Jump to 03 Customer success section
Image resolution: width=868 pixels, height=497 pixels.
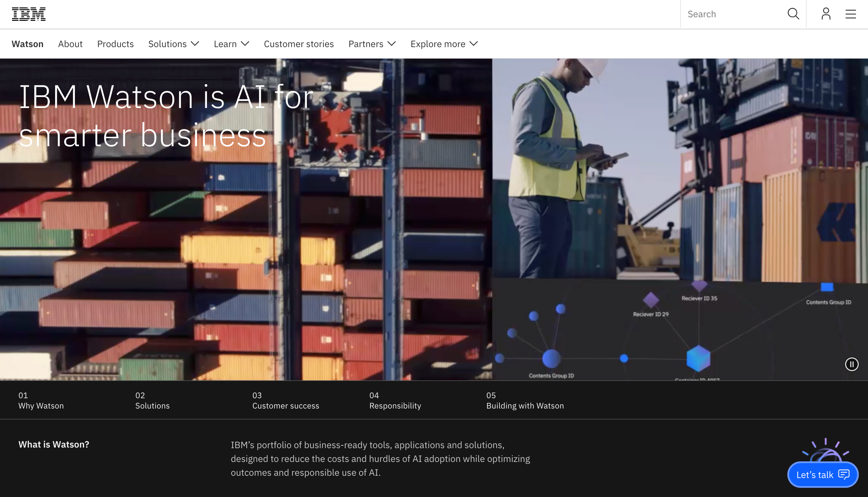(x=286, y=400)
